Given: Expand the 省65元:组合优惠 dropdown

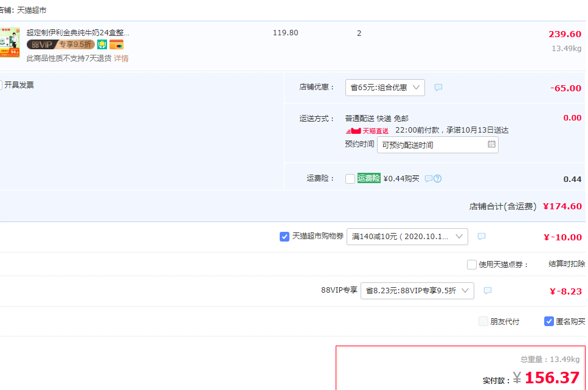Looking at the screenshot, I should tap(385, 88).
